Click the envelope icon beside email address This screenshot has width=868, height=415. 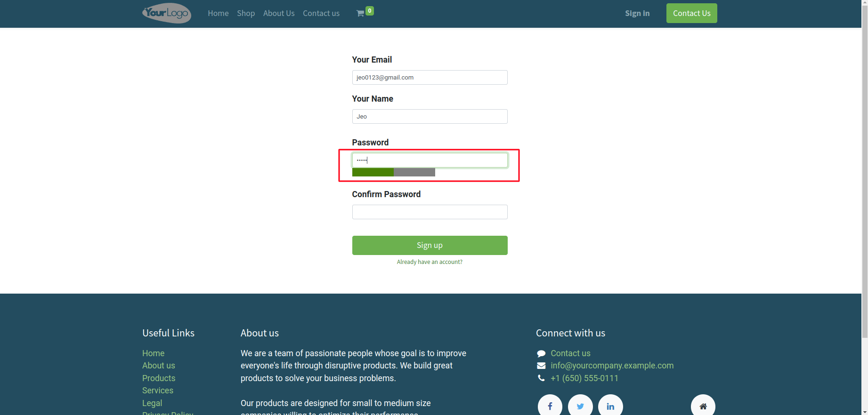tap(541, 366)
